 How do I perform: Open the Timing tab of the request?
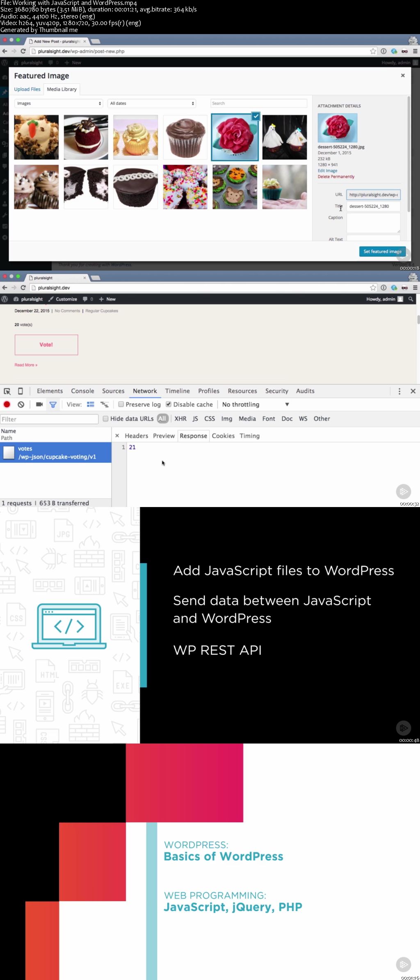pos(249,436)
